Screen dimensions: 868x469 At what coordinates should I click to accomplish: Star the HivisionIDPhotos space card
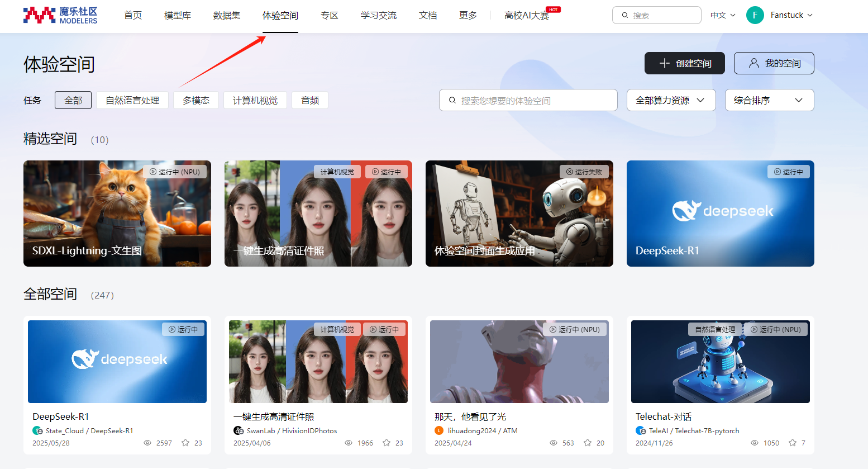pyautogui.click(x=387, y=443)
